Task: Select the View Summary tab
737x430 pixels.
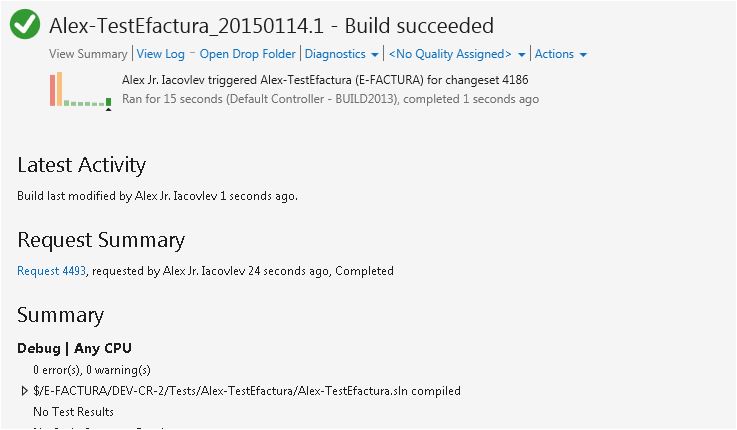Action: point(88,54)
